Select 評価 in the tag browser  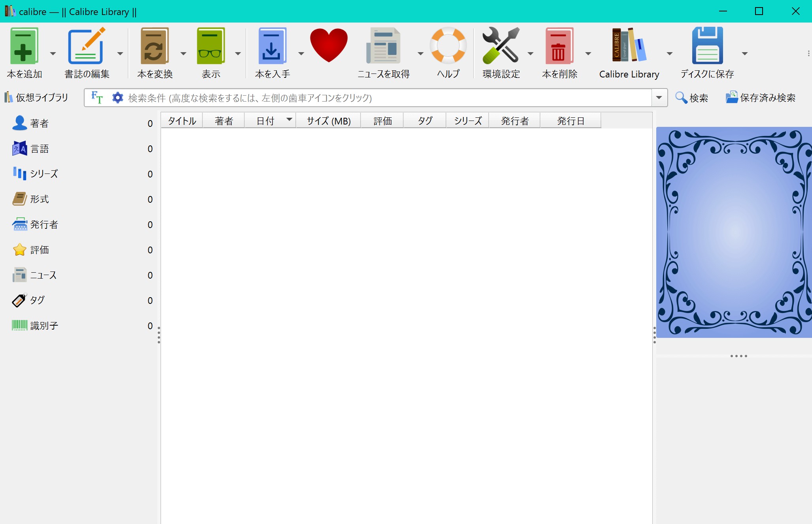pyautogui.click(x=82, y=250)
